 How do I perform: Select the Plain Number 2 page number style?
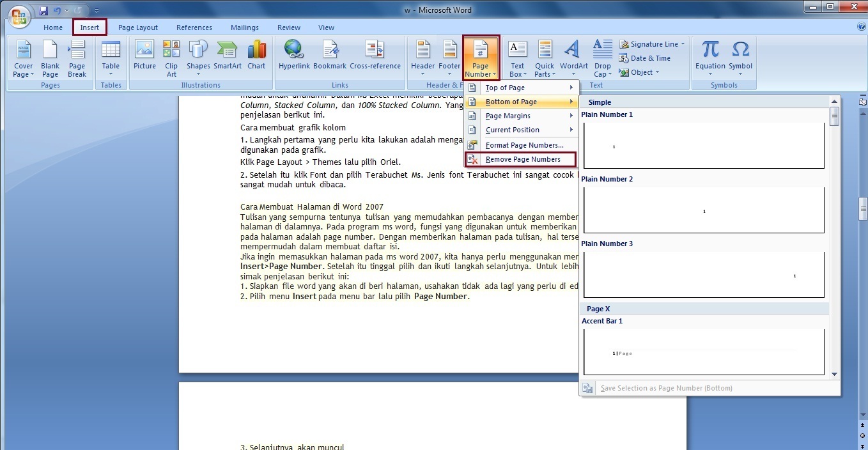(x=703, y=210)
